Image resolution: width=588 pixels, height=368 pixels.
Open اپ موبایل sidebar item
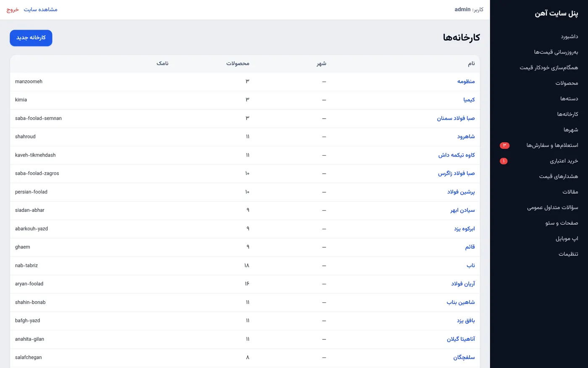567,239
